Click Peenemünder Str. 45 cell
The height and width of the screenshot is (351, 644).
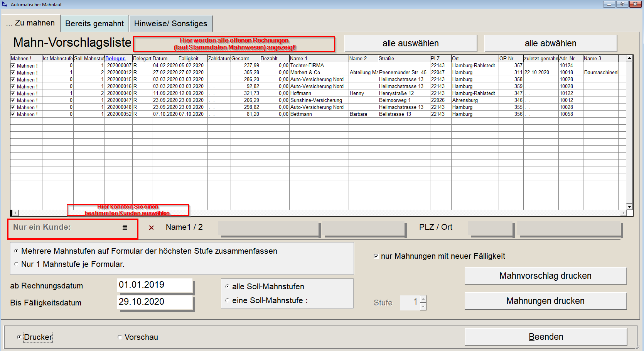click(404, 73)
